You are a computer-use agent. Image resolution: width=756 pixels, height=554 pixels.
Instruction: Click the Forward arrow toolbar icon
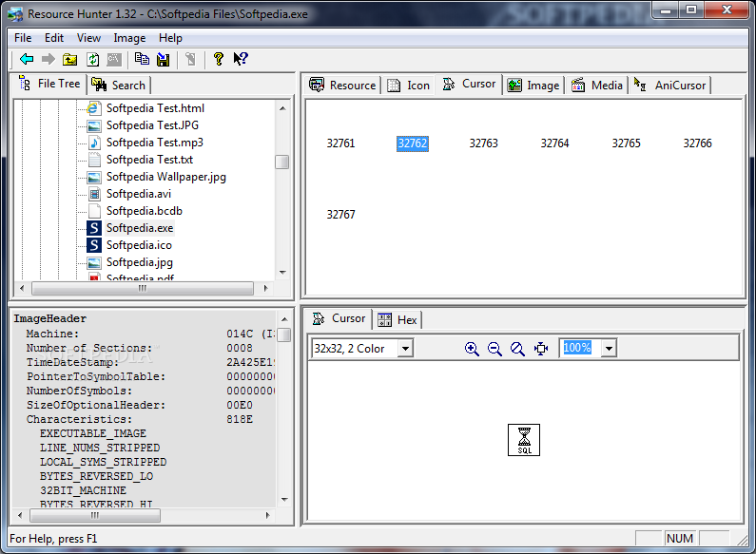pos(48,59)
